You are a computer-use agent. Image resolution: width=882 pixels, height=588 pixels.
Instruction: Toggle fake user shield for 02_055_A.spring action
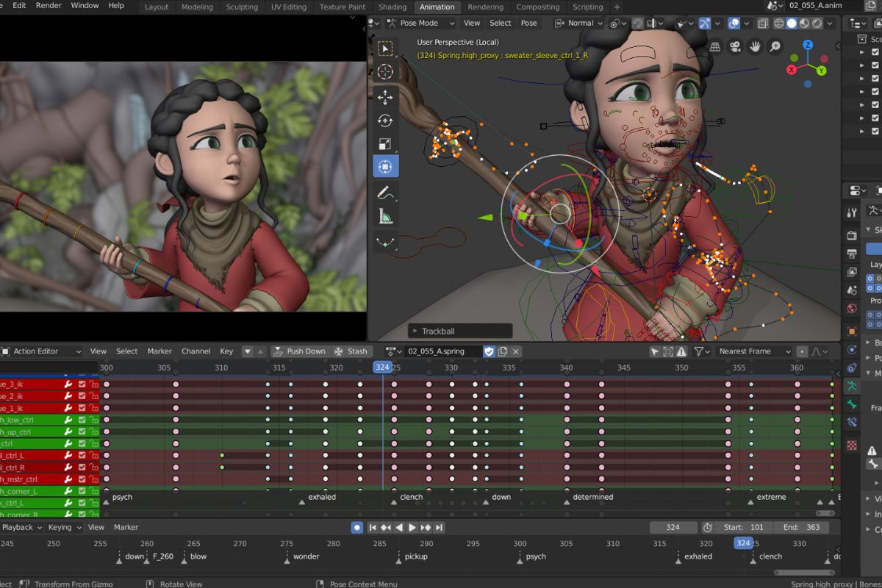(x=489, y=351)
